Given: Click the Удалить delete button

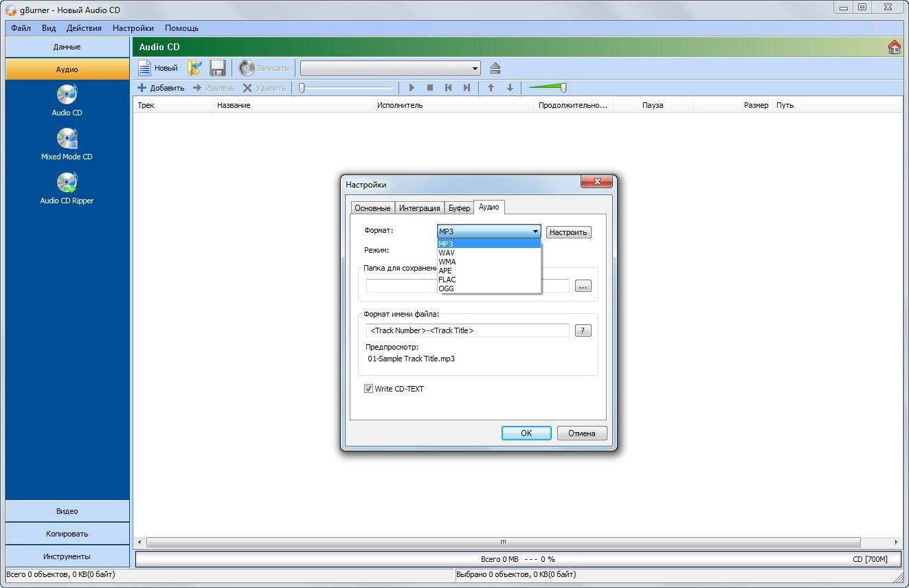Looking at the screenshot, I should tap(265, 88).
